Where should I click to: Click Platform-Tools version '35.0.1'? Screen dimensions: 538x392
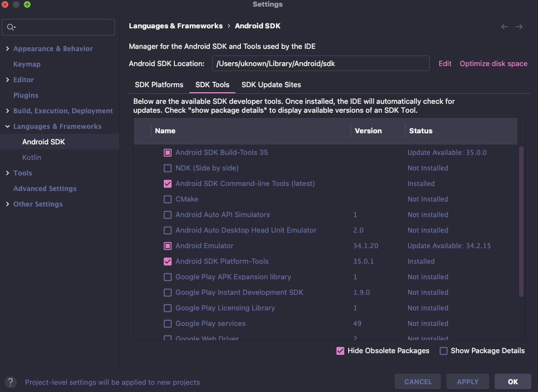[363, 261]
